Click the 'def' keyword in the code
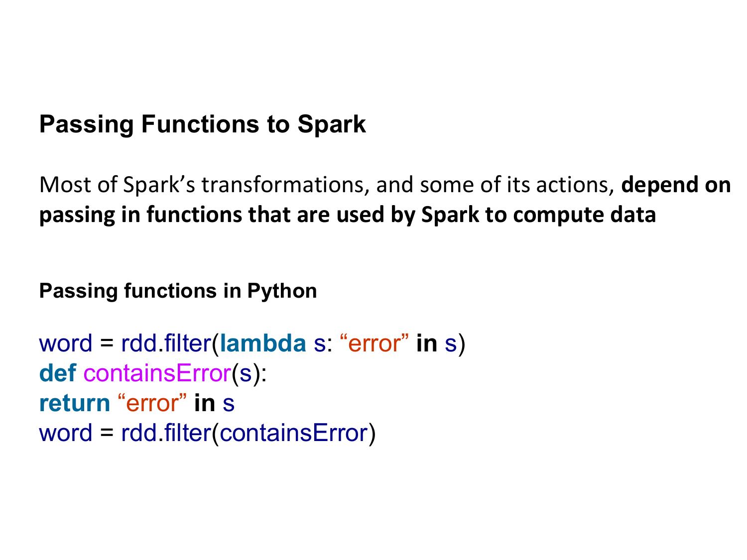This screenshot has height=560, width=747. pyautogui.click(x=58, y=373)
